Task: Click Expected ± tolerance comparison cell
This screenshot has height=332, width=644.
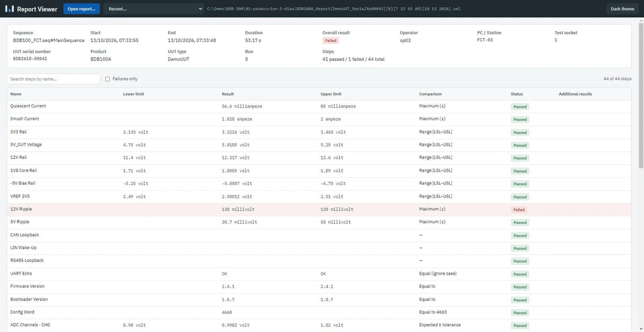Action: point(440,325)
